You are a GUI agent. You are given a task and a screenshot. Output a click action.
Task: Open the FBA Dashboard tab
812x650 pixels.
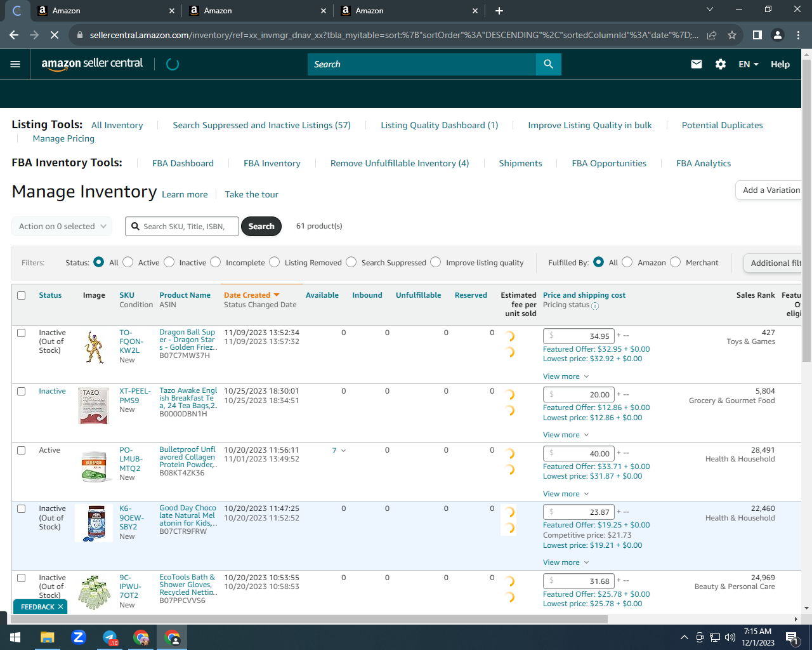click(x=183, y=163)
